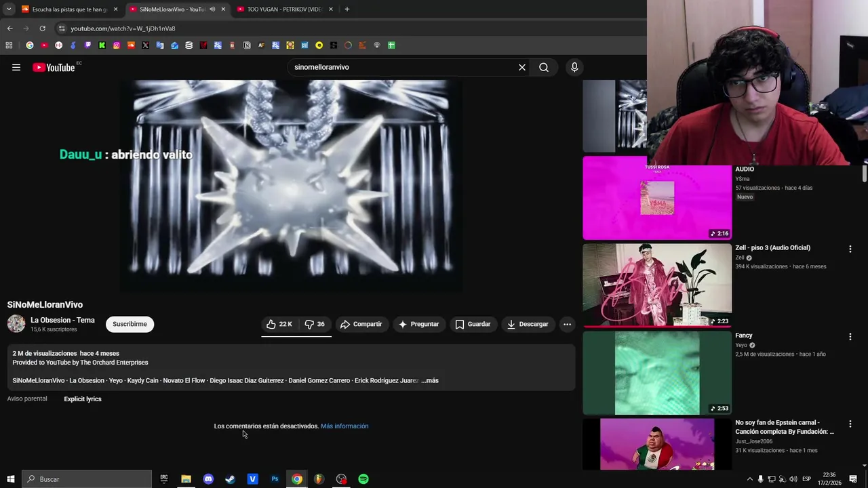Open Spotify from taskbar
The width and height of the screenshot is (868, 488).
click(363, 479)
